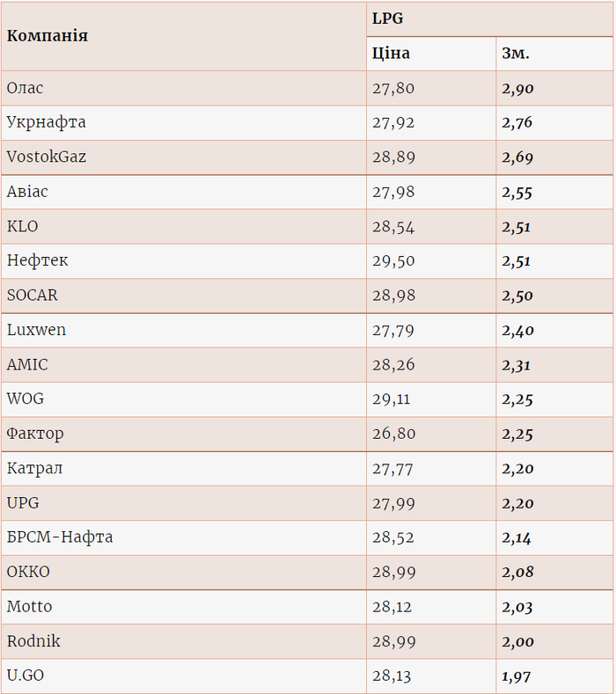Select the Олас company cell
616x694 pixels.
pyautogui.click(x=25, y=88)
